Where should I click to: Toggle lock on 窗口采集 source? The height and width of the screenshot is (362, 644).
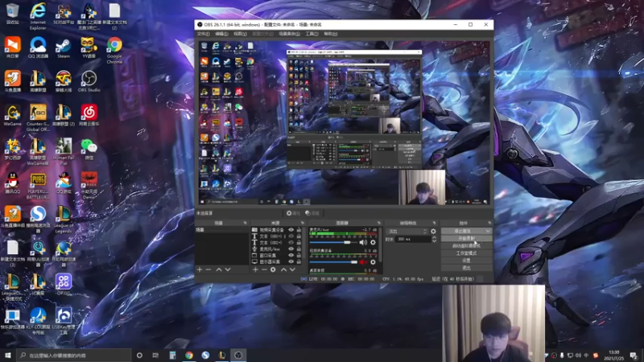tap(299, 255)
